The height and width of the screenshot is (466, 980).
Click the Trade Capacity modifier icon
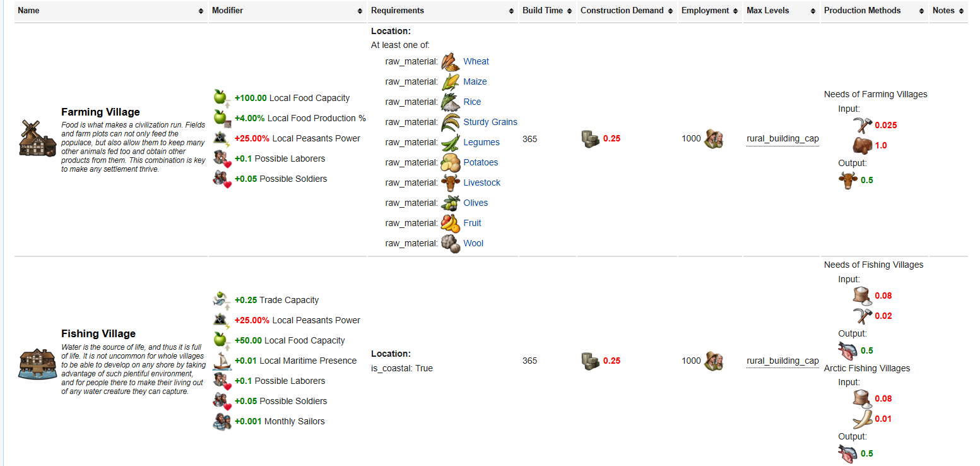(222, 300)
